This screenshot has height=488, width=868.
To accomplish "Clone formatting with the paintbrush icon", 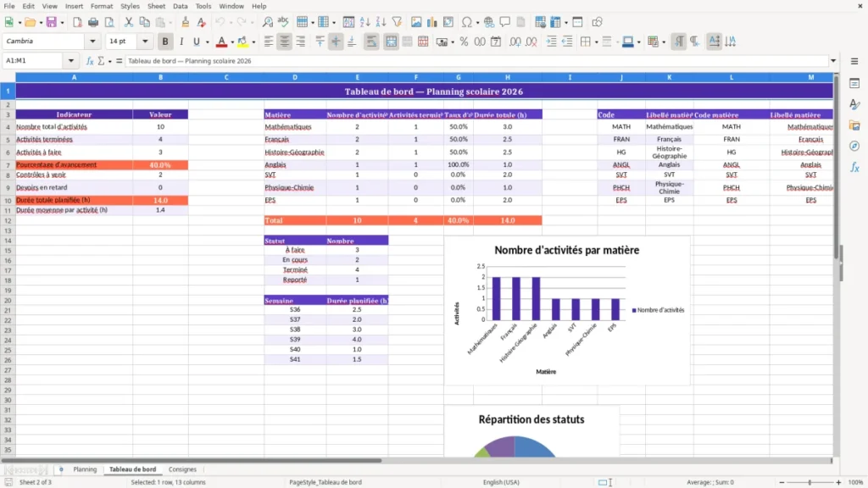I will (186, 22).
